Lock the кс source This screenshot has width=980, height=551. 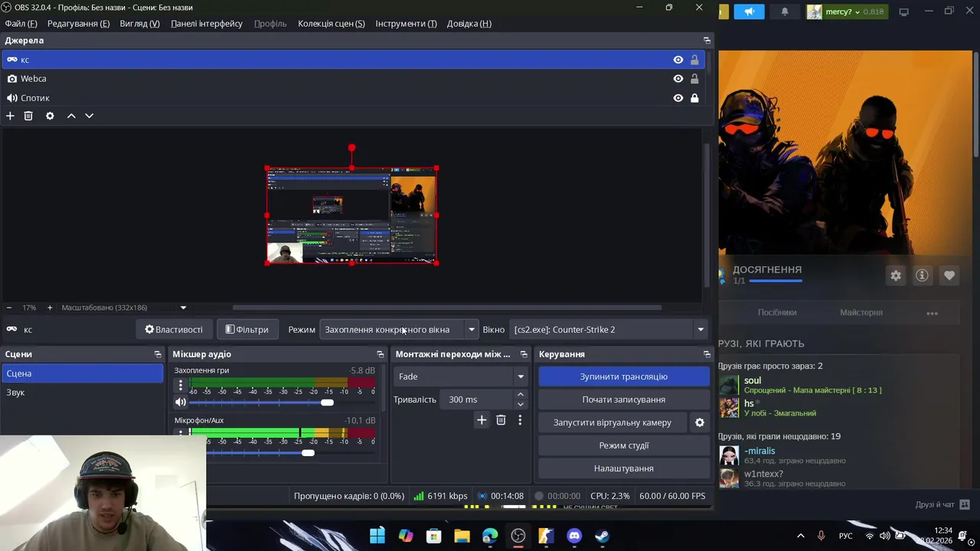coord(694,60)
